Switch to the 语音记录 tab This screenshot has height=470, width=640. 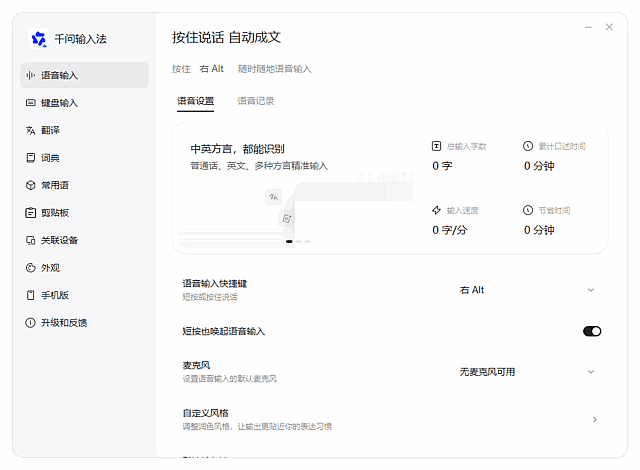click(x=256, y=101)
